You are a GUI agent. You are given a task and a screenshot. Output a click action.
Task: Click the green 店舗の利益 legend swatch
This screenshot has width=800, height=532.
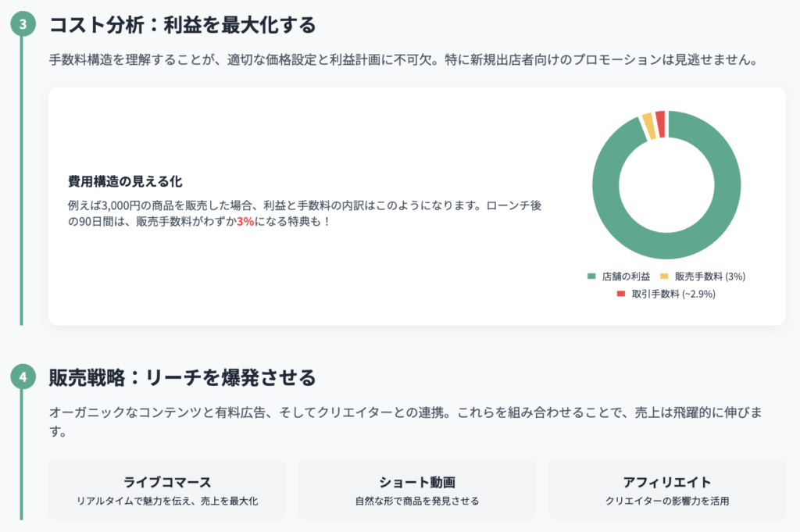coord(591,277)
